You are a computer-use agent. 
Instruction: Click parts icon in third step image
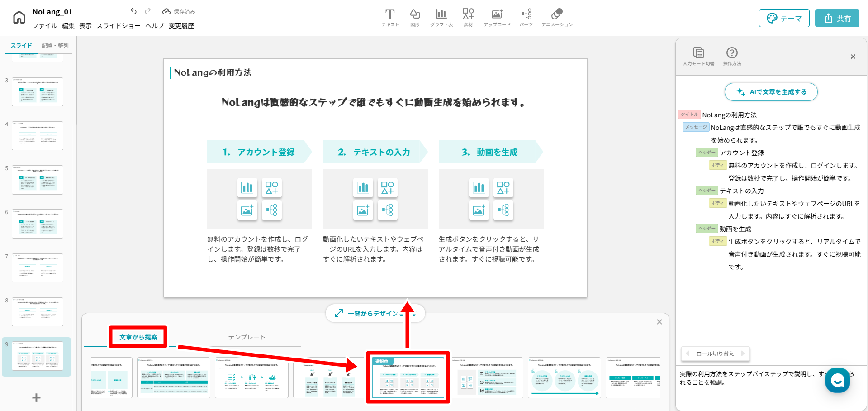click(503, 210)
